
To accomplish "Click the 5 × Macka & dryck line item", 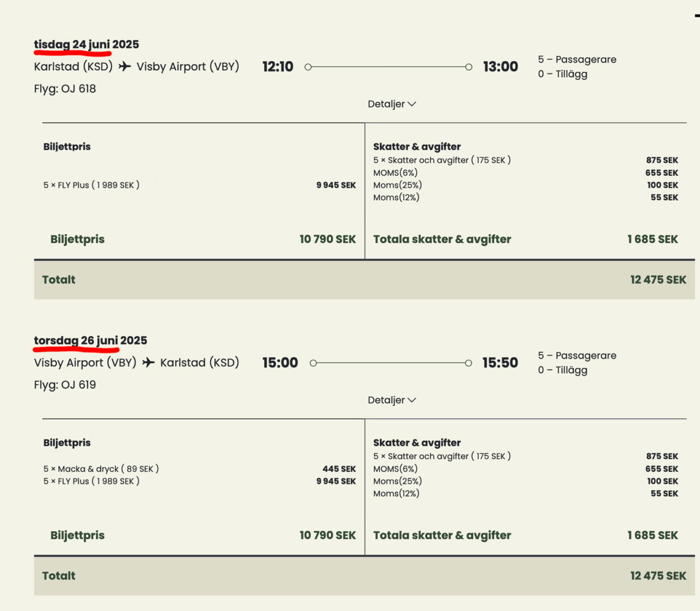I will click(101, 468).
